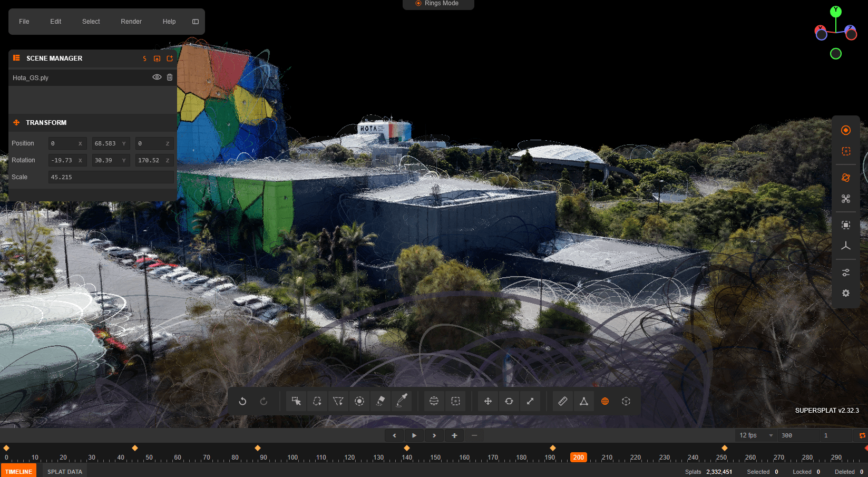Open the Help menu
868x477 pixels.
point(169,22)
